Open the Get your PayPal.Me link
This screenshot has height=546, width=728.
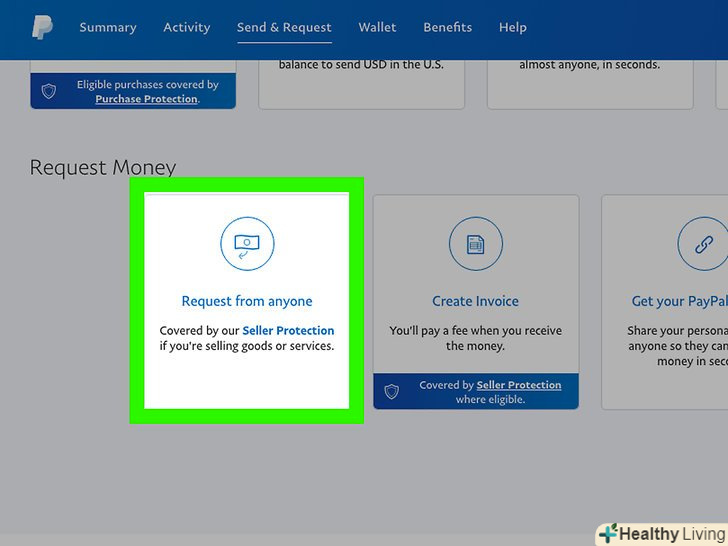point(680,301)
